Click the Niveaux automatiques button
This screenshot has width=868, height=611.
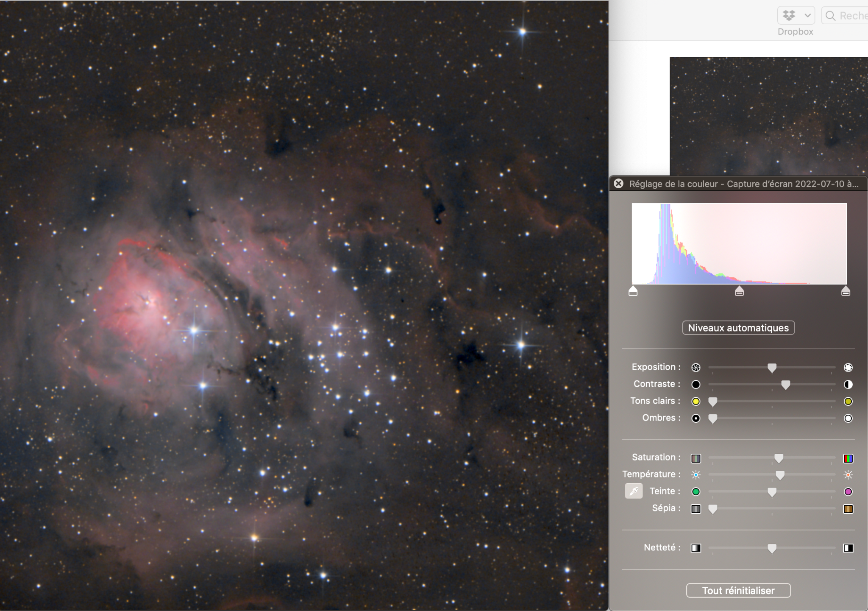(x=738, y=328)
